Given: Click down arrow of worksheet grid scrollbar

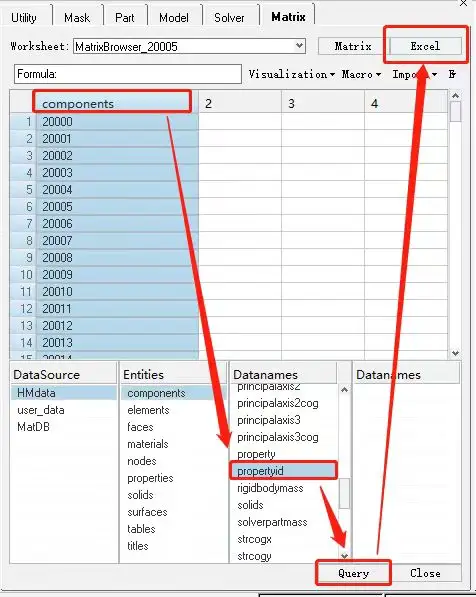Looking at the screenshot, I should click(x=455, y=353).
